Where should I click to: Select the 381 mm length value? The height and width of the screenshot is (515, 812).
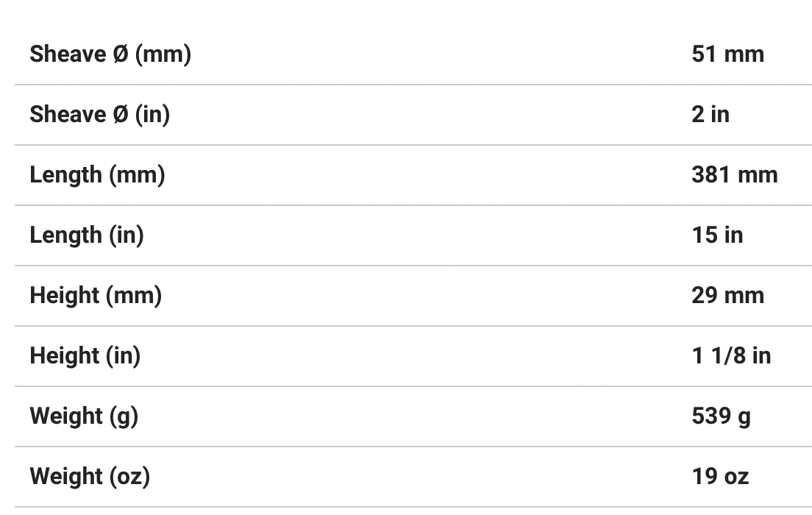tap(734, 175)
